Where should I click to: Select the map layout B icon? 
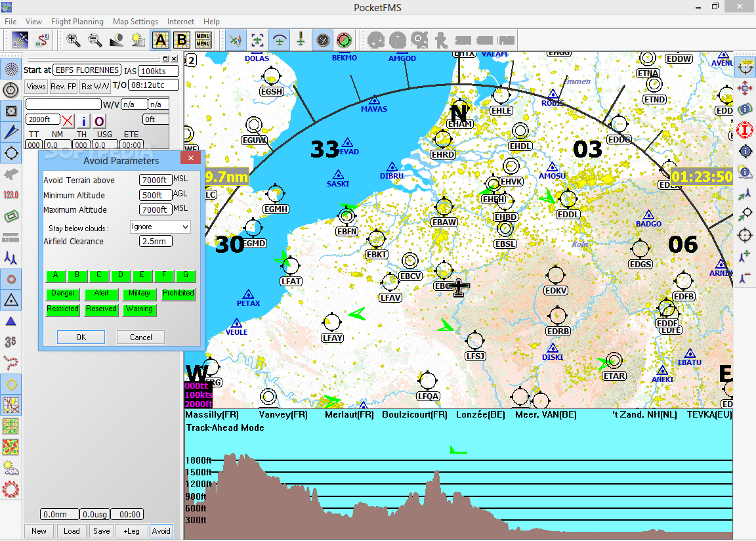181,40
